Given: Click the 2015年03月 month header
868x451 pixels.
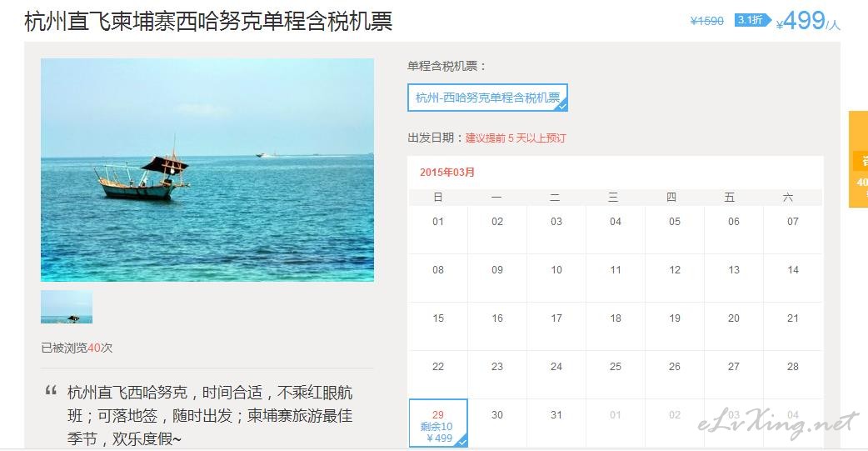Looking at the screenshot, I should point(447,173).
